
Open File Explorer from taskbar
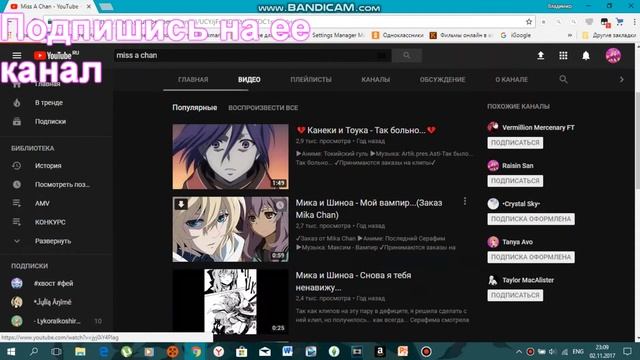point(80,351)
